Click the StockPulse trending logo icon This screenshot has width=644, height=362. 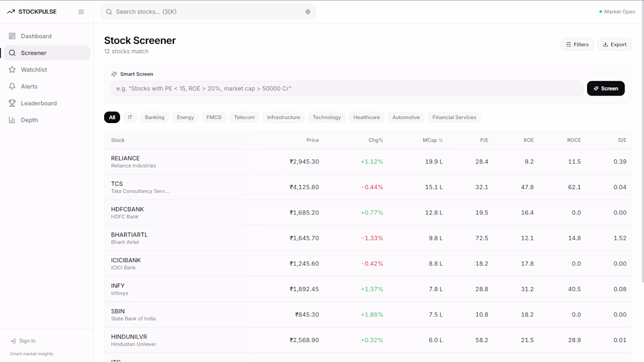click(11, 12)
